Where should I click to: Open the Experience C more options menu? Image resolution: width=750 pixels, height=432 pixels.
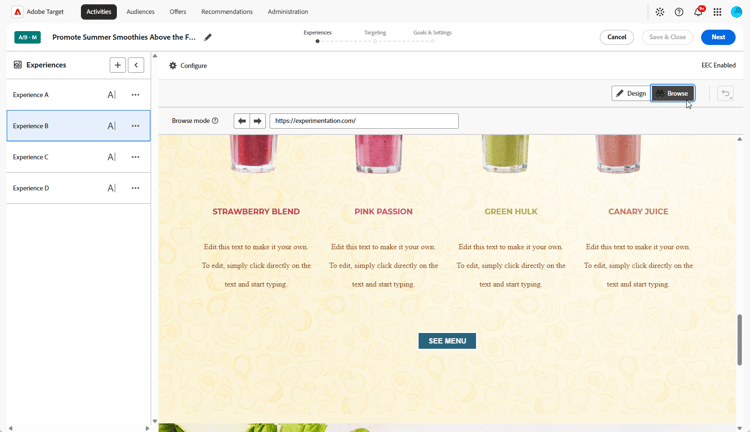click(x=135, y=157)
